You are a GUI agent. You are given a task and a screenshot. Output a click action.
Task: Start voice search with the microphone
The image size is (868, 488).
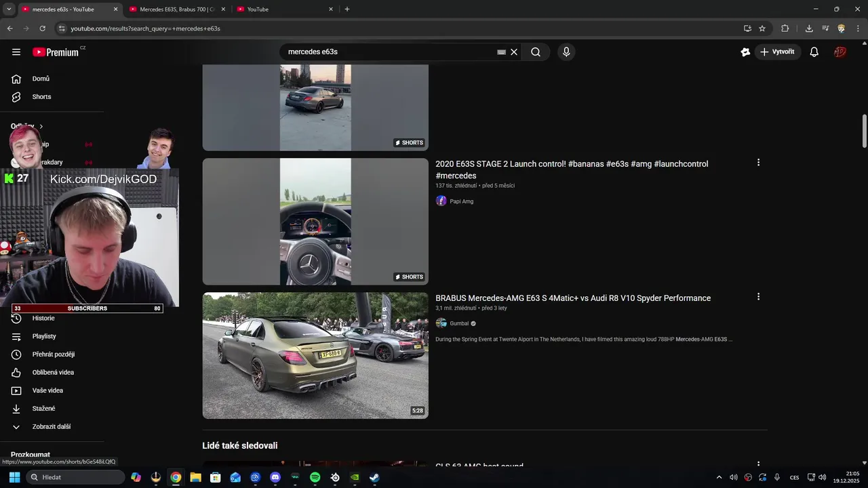566,52
